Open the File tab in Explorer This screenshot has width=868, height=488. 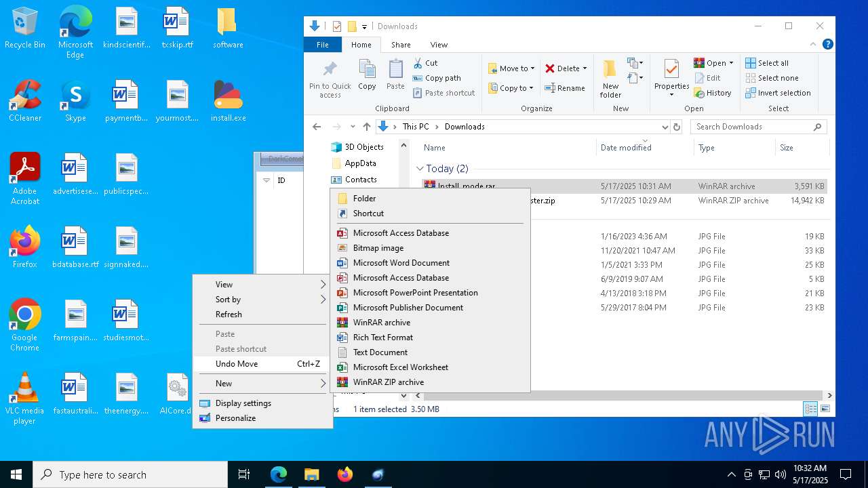323,45
